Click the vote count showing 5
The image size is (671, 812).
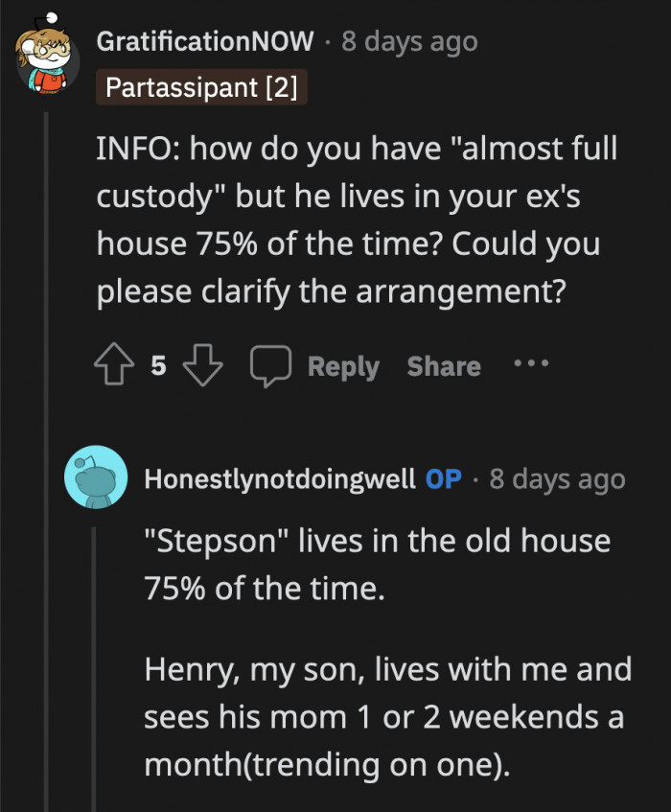(158, 364)
